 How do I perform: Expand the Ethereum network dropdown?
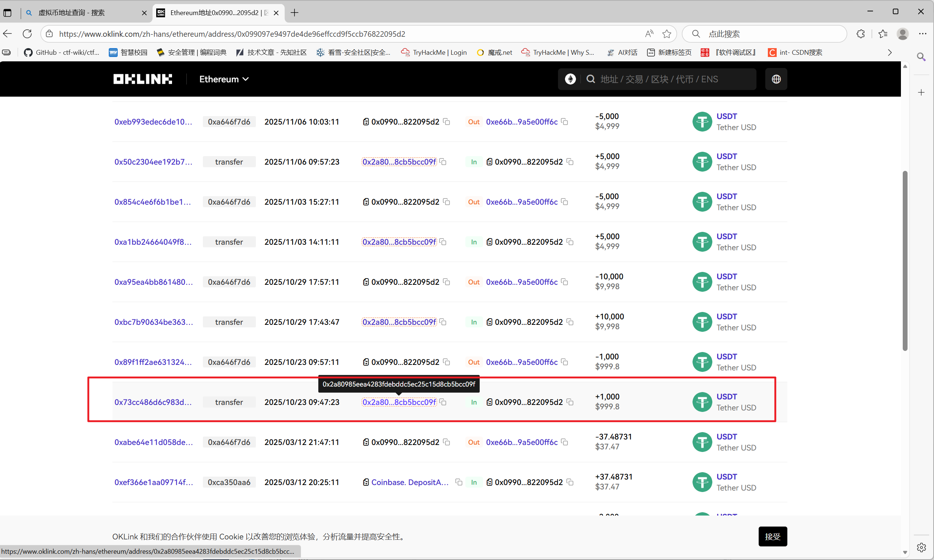(x=224, y=79)
